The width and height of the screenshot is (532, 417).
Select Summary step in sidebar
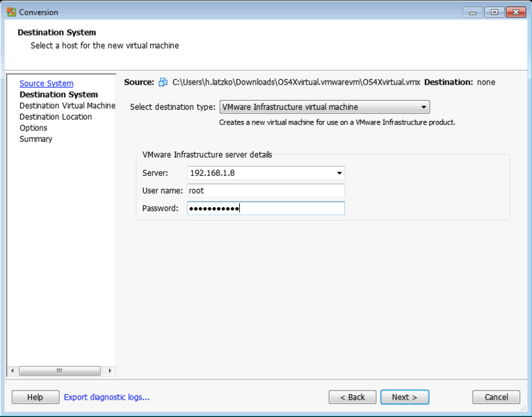click(35, 139)
